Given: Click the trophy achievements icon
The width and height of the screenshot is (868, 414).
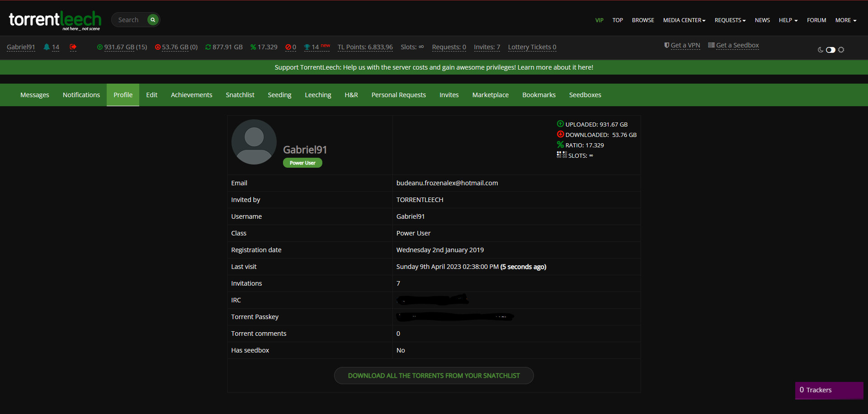Looking at the screenshot, I should point(307,47).
